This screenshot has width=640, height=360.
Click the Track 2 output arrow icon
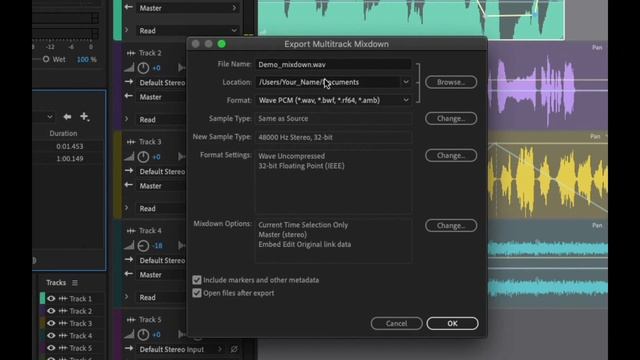click(129, 96)
